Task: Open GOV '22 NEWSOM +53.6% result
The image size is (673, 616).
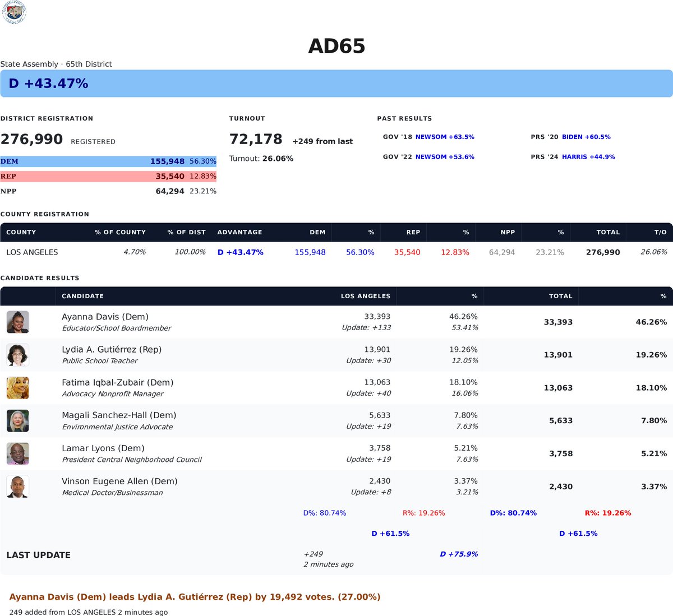Action: tap(428, 157)
